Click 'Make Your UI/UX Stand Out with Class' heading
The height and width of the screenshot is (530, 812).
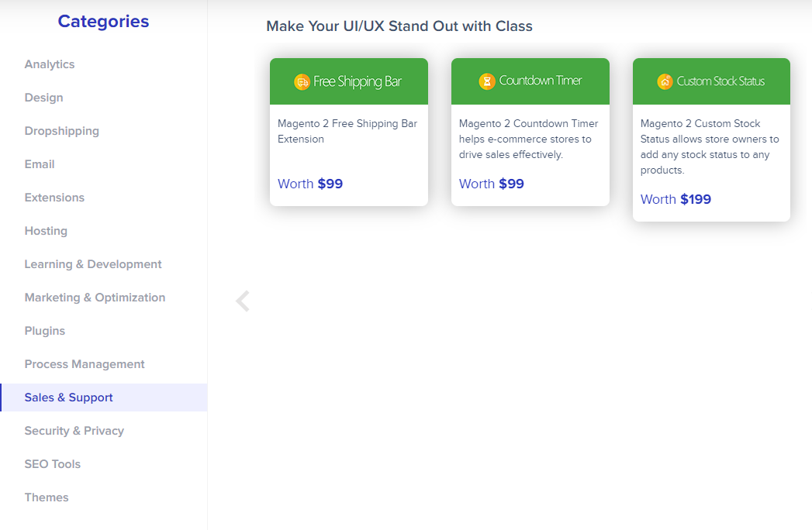pyautogui.click(x=399, y=26)
